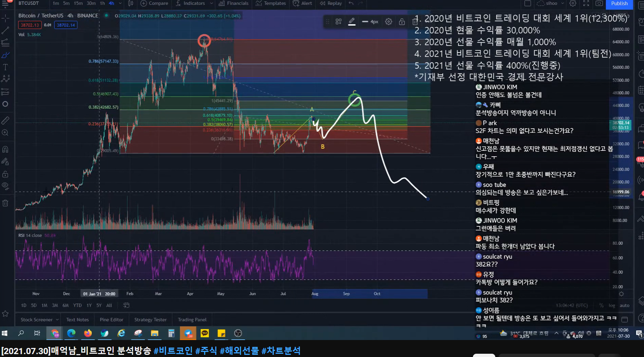Set range to YTD
Image resolution: width=644 pixels, height=357 pixels.
click(77, 305)
